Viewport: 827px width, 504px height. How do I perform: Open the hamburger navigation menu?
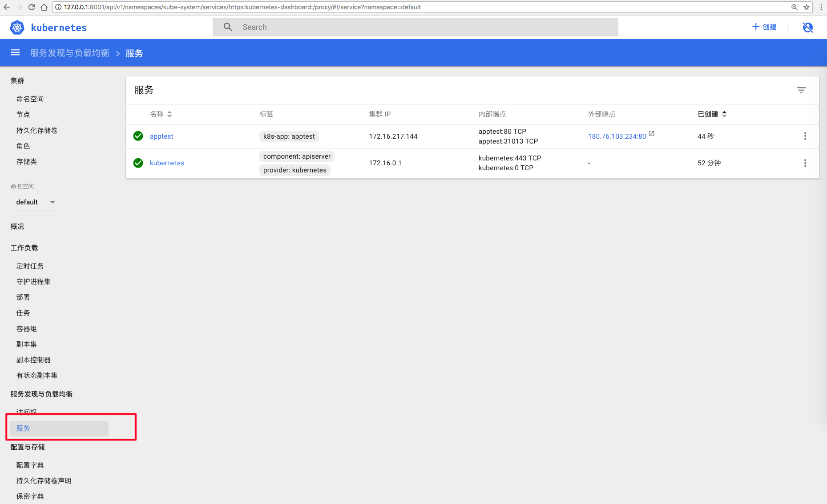coord(15,53)
